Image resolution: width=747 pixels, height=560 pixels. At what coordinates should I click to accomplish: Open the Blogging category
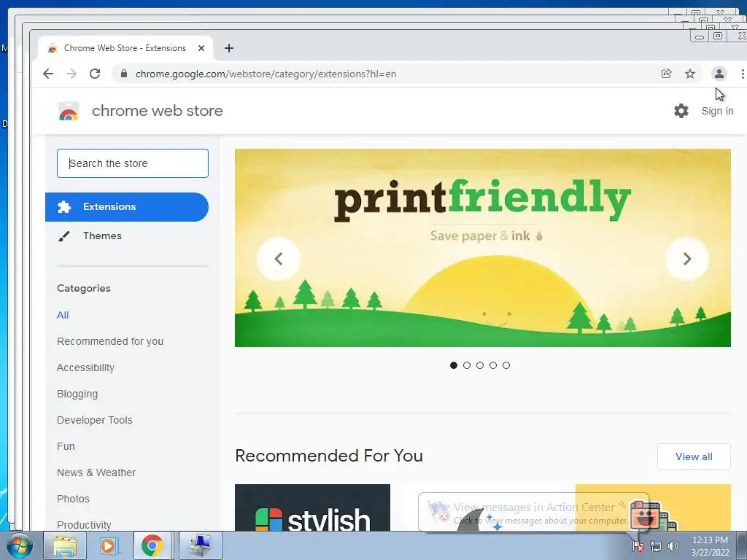[x=77, y=394]
